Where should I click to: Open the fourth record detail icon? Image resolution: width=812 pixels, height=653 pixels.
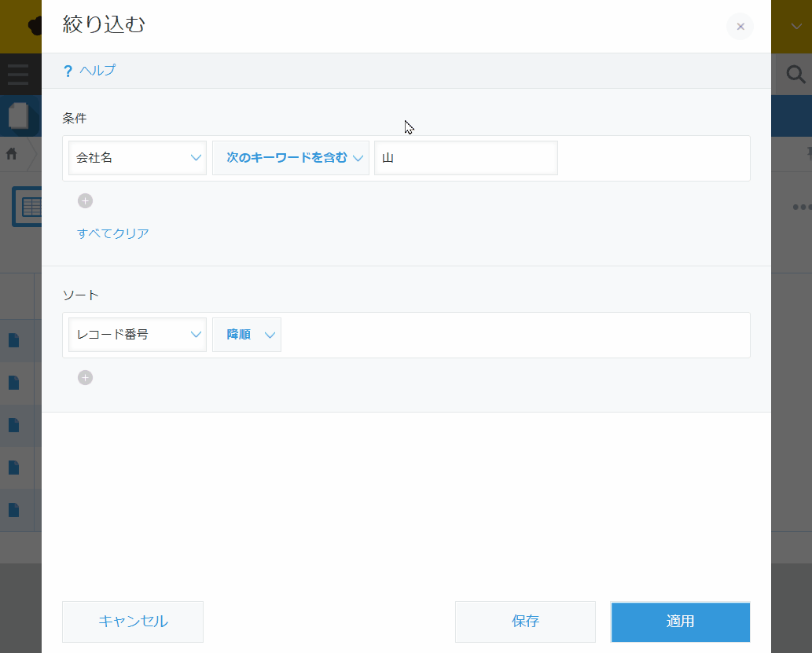click(14, 468)
